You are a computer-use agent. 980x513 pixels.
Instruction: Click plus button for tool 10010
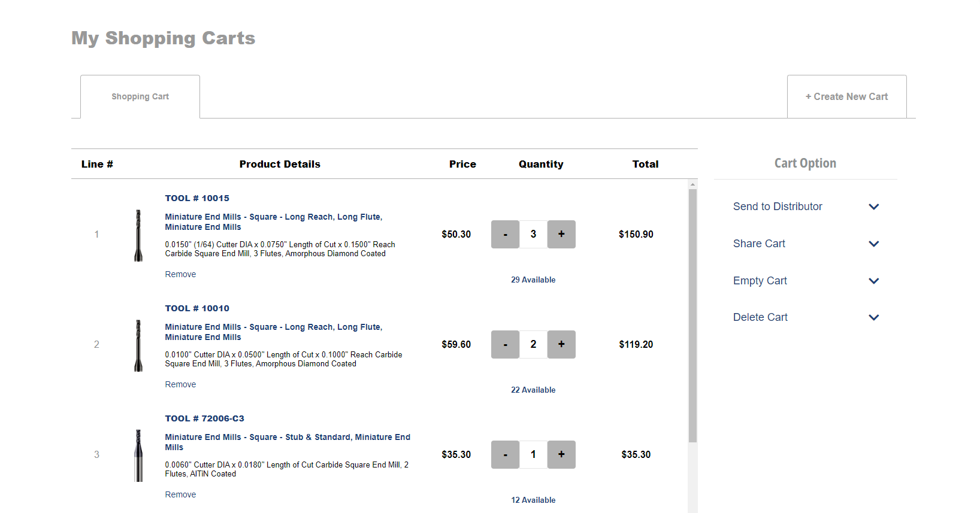(561, 344)
